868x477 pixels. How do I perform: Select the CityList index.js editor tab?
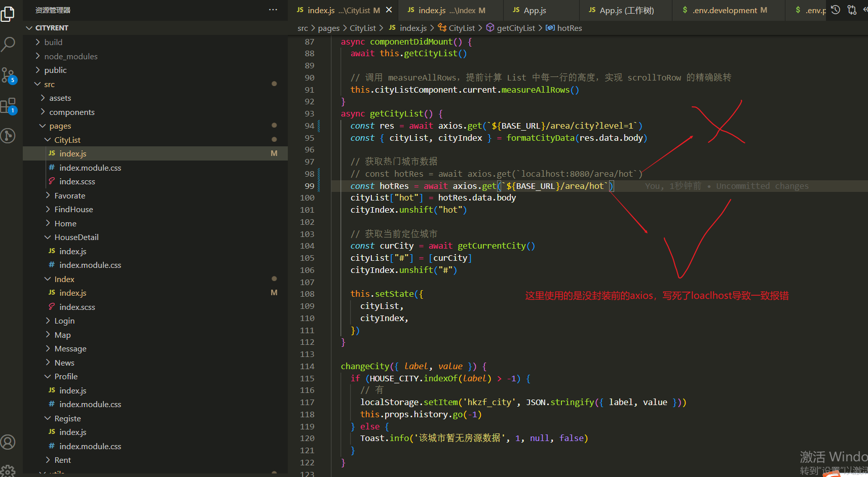pyautogui.click(x=344, y=10)
